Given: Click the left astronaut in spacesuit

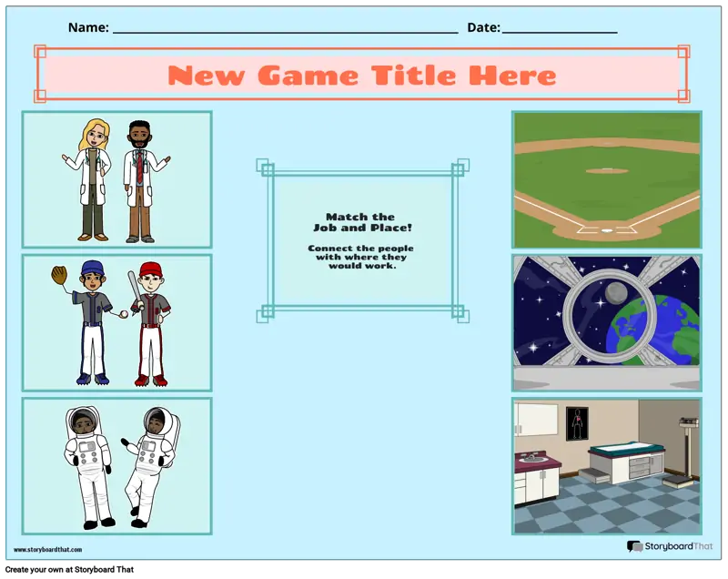Looking at the screenshot, I should [x=87, y=465].
